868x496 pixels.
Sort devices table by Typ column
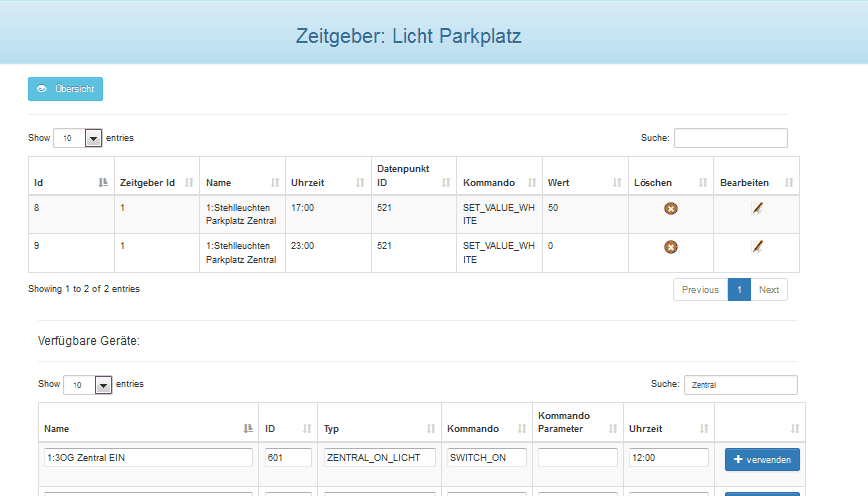[x=379, y=428]
